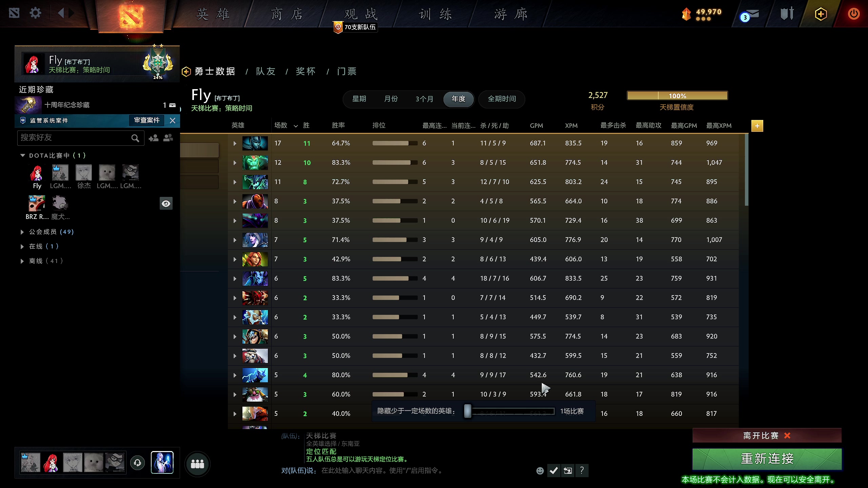Add a column with the yellow plus
Screen dimensions: 868x488
click(x=757, y=126)
